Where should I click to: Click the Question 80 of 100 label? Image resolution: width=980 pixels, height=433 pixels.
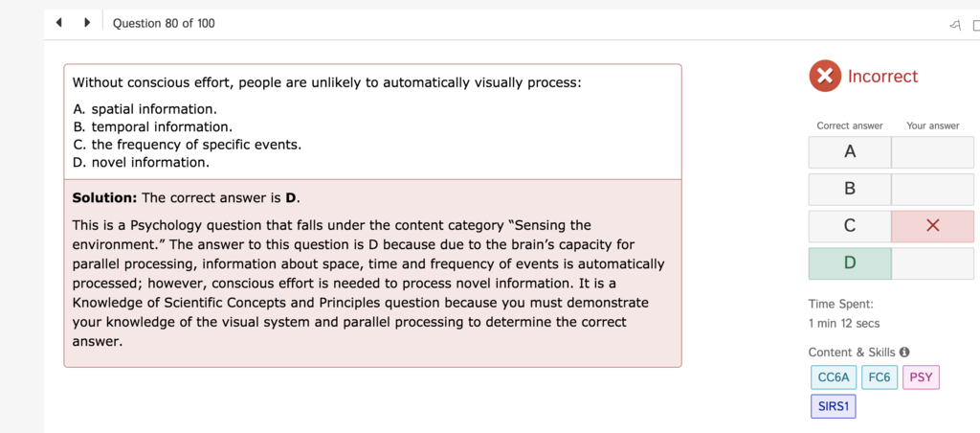(x=164, y=23)
